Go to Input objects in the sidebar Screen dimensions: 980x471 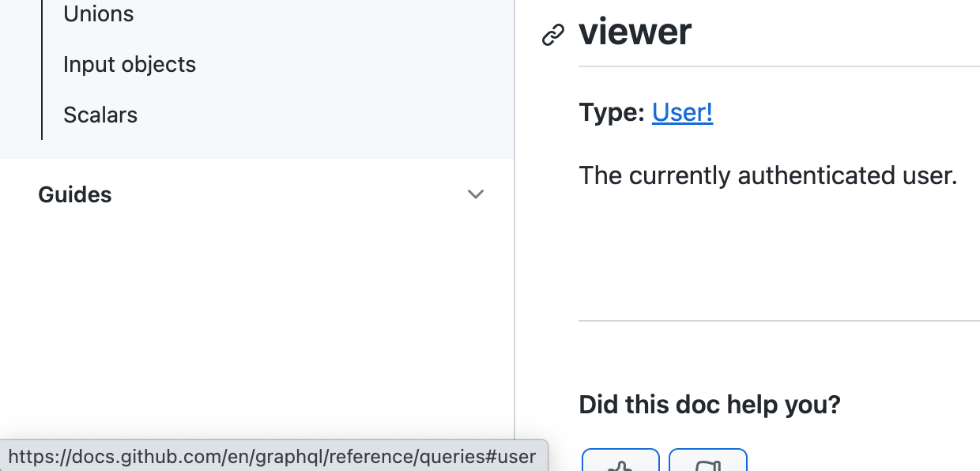tap(130, 64)
